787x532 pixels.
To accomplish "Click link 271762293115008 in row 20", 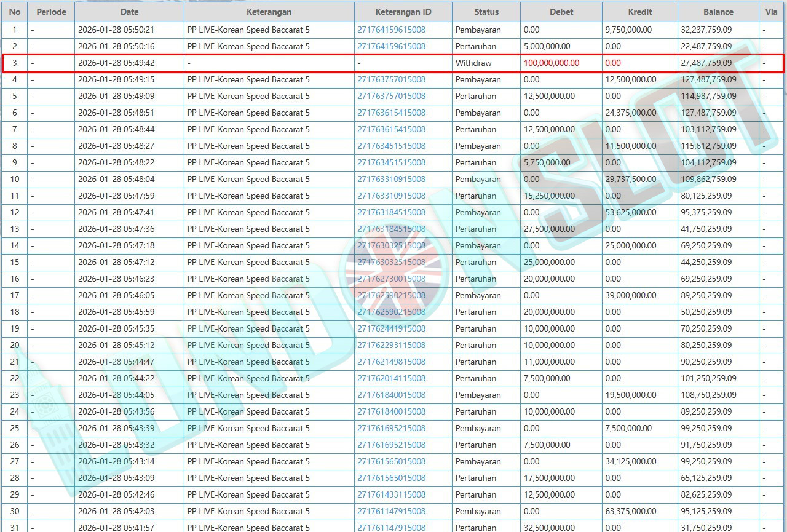I will point(391,345).
